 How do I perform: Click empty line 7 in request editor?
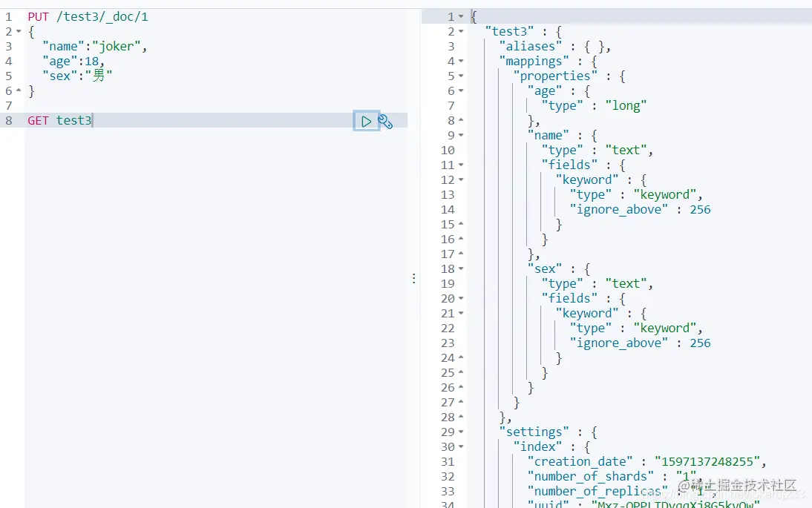[x=217, y=105]
